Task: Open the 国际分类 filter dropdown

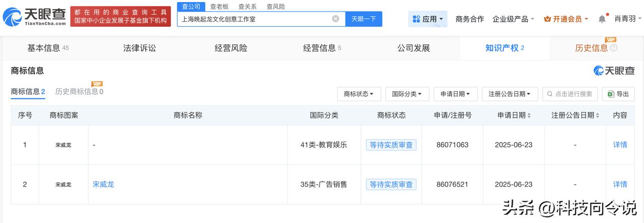Action: [x=407, y=94]
